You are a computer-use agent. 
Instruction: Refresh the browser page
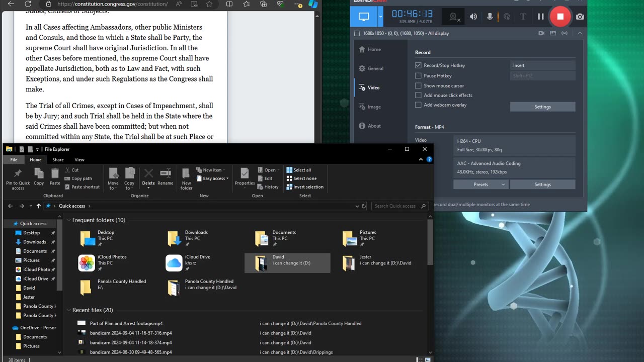28,4
